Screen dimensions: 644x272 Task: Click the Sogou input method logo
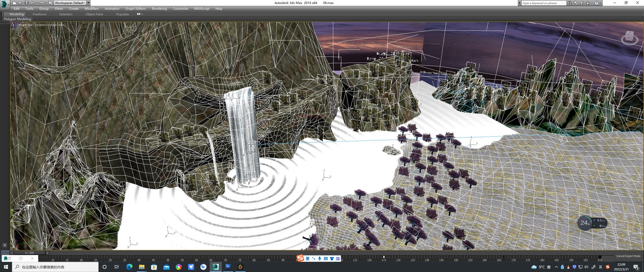(300, 258)
